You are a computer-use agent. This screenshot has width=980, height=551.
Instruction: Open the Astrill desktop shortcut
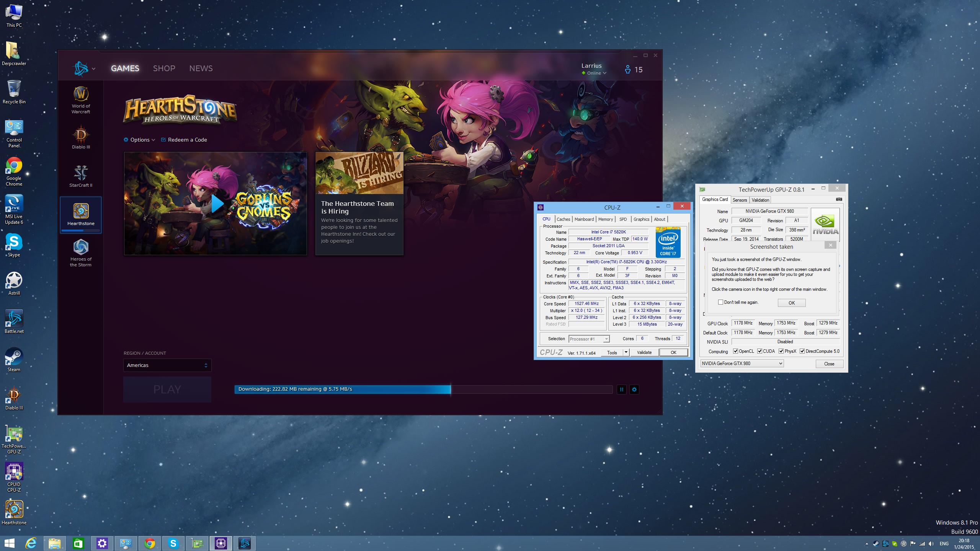(x=14, y=284)
